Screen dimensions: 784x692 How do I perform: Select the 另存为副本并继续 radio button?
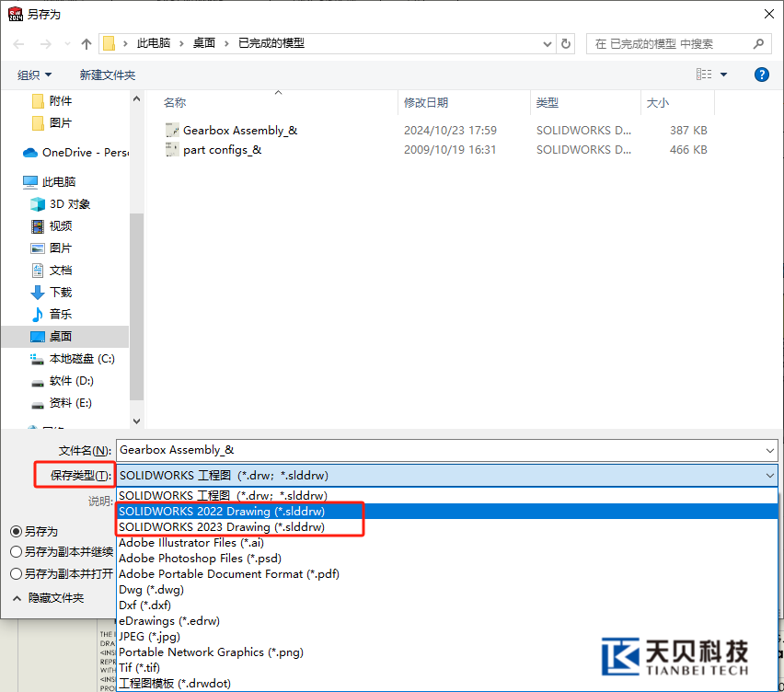pyautogui.click(x=16, y=552)
